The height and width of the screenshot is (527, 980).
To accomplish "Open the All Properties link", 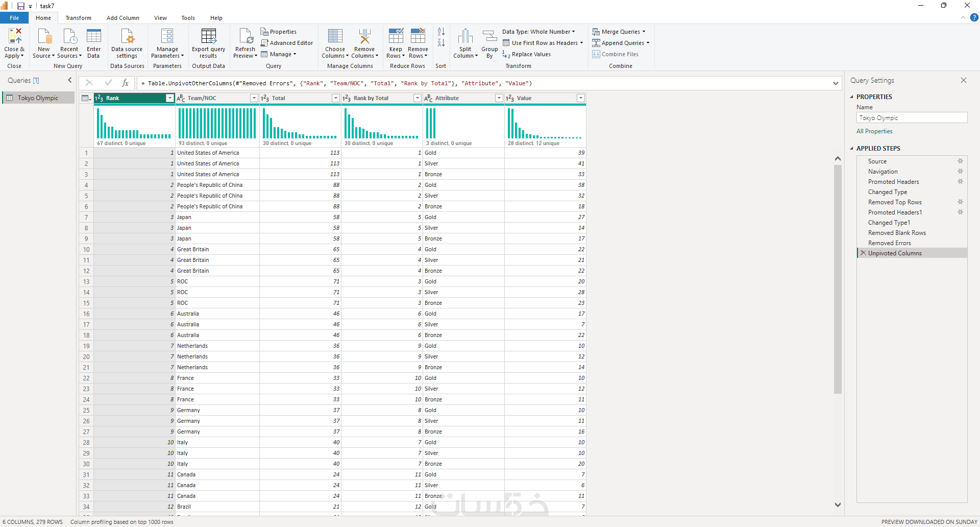I will [x=874, y=131].
